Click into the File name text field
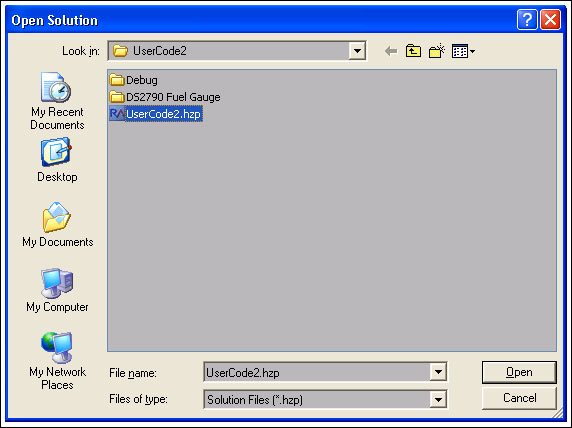Viewport: 572px width, 428px height. pos(317,372)
